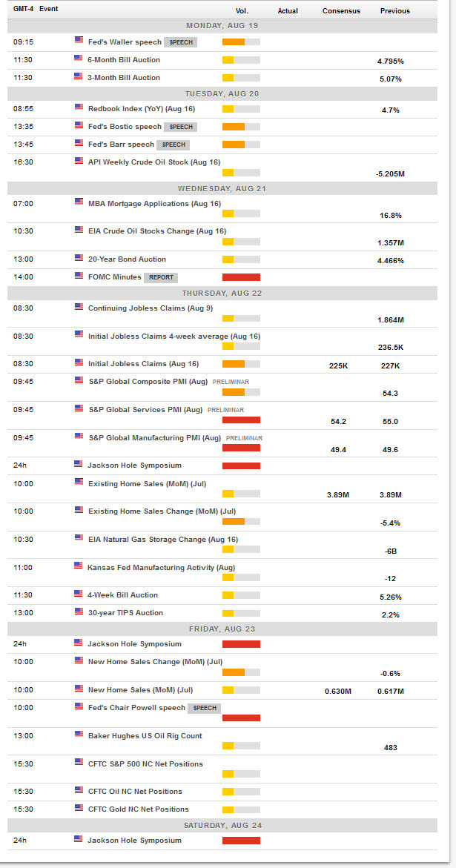The image size is (456, 868).
Task: Click the 5.26% previous for 4-Week Bill Auction
Action: (390, 597)
